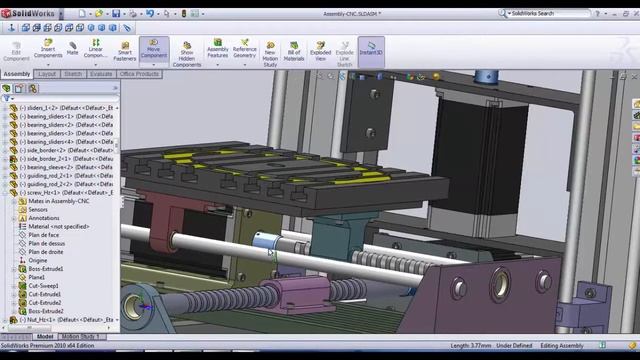Open the Assembly Features tool
This screenshot has width=640, height=360.
[218, 49]
